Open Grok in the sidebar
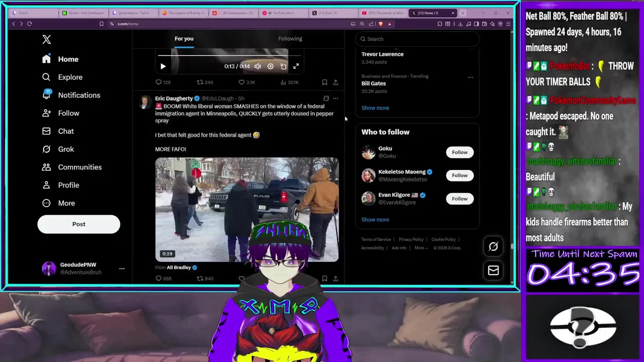Viewport: 644px width, 362px height. [x=58, y=149]
